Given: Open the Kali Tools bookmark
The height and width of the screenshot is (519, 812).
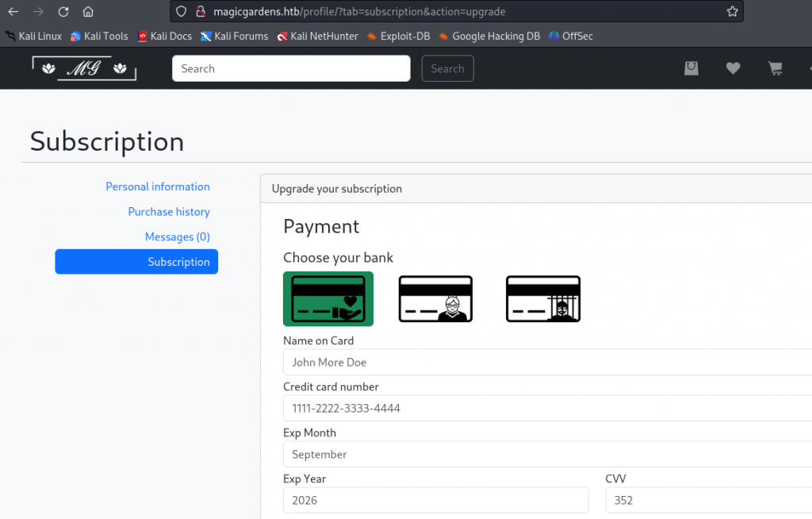Looking at the screenshot, I should click(x=99, y=37).
